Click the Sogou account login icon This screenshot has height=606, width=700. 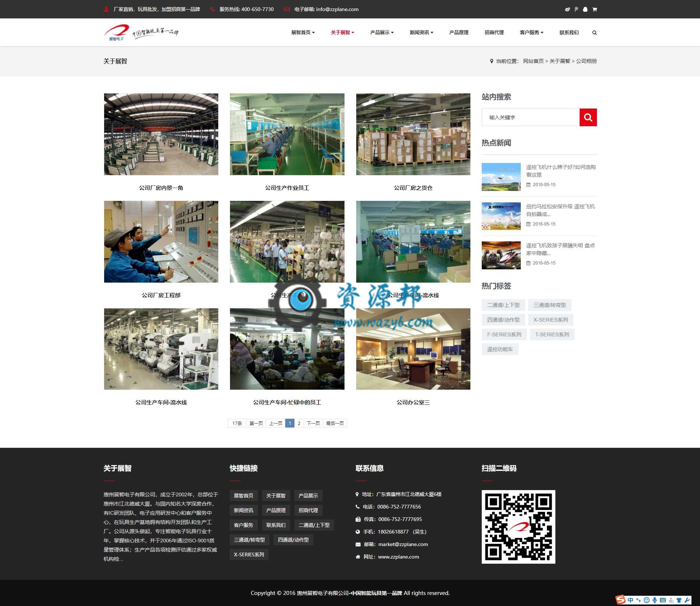coord(671,600)
